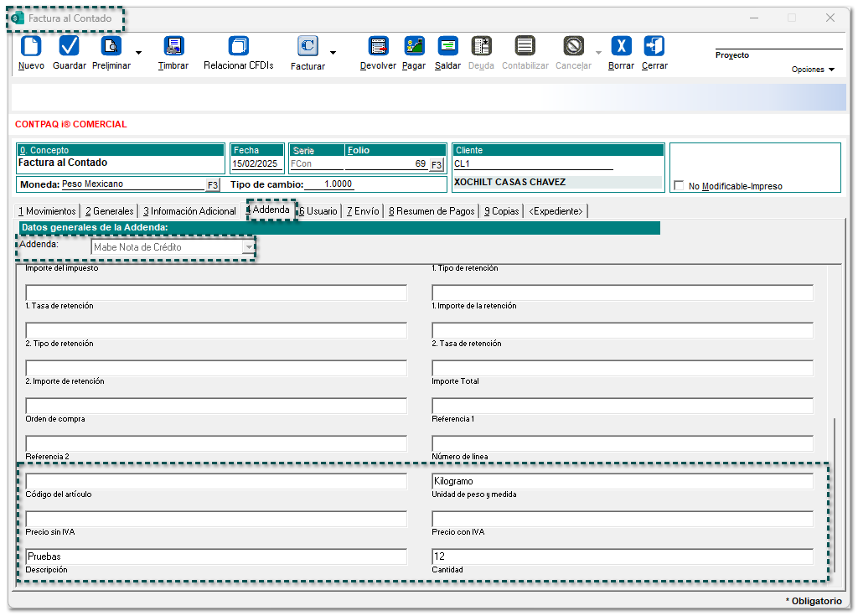Expand the Preliminar dropdown arrow
Image resolution: width=858 pixels, height=616 pixels.
[138, 53]
